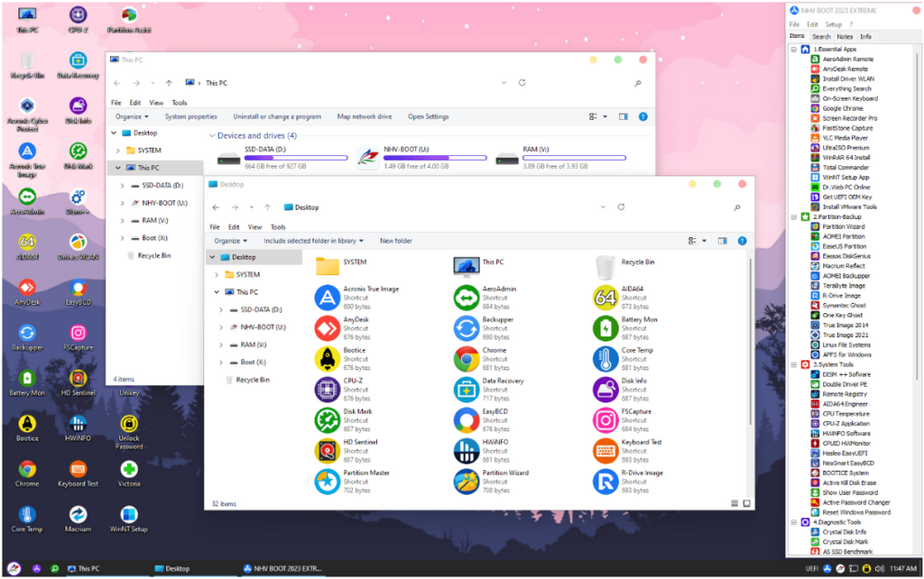Open view options dropdown in Desktop window
Image resolution: width=924 pixels, height=579 pixels.
(x=704, y=240)
